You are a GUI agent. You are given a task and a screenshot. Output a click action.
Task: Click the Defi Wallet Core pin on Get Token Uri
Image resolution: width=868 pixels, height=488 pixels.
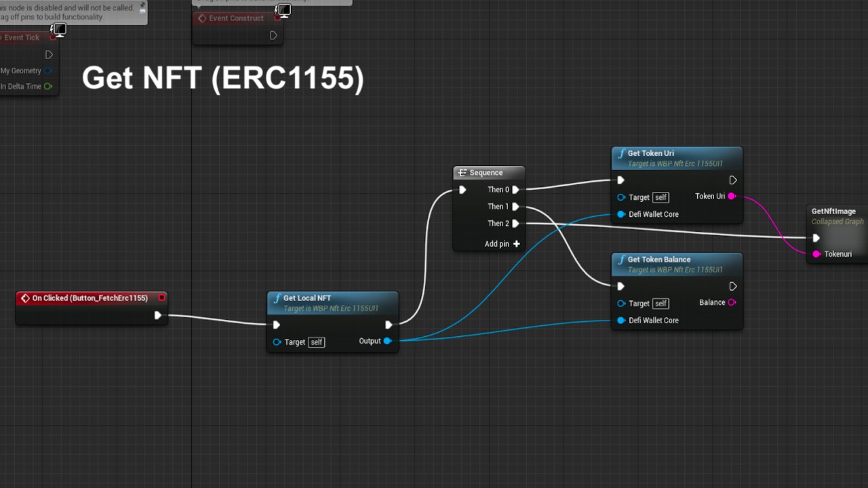[x=621, y=214]
